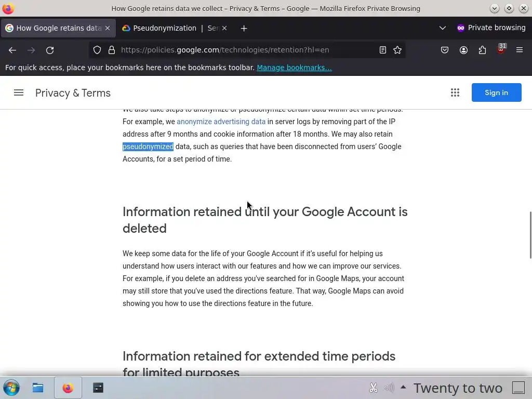
Task: Close the Pseudonymization tab
Action: 224,28
